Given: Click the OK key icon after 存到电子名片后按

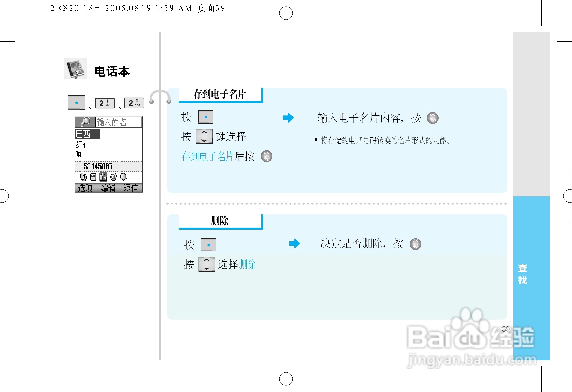Looking at the screenshot, I should pos(266,156).
